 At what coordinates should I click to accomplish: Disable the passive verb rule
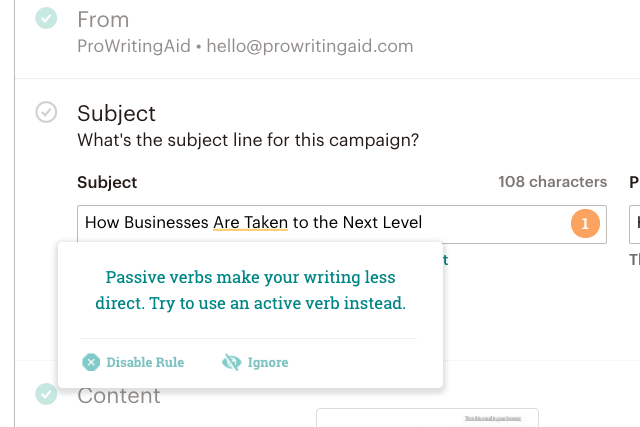[x=133, y=362]
